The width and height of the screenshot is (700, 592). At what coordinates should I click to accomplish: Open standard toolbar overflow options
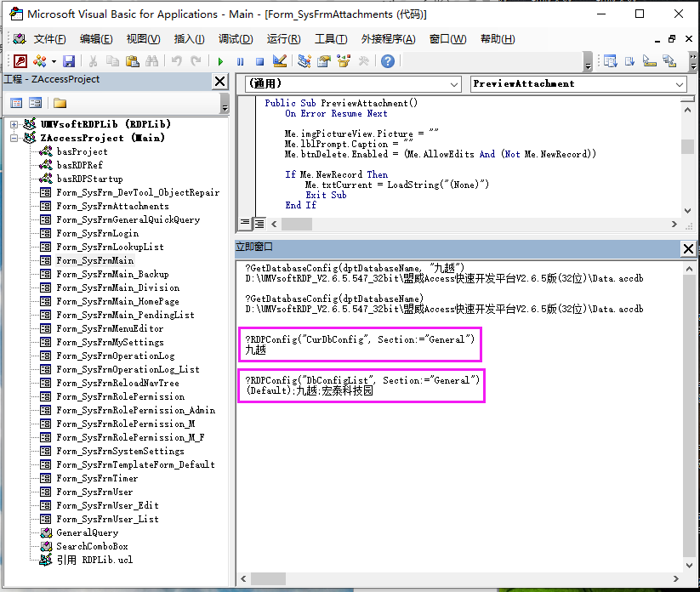click(588, 61)
